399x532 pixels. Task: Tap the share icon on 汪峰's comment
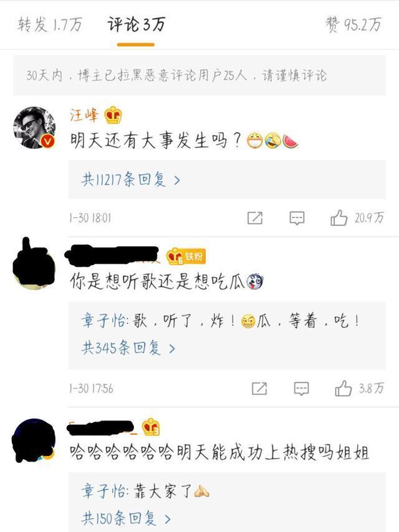click(255, 218)
